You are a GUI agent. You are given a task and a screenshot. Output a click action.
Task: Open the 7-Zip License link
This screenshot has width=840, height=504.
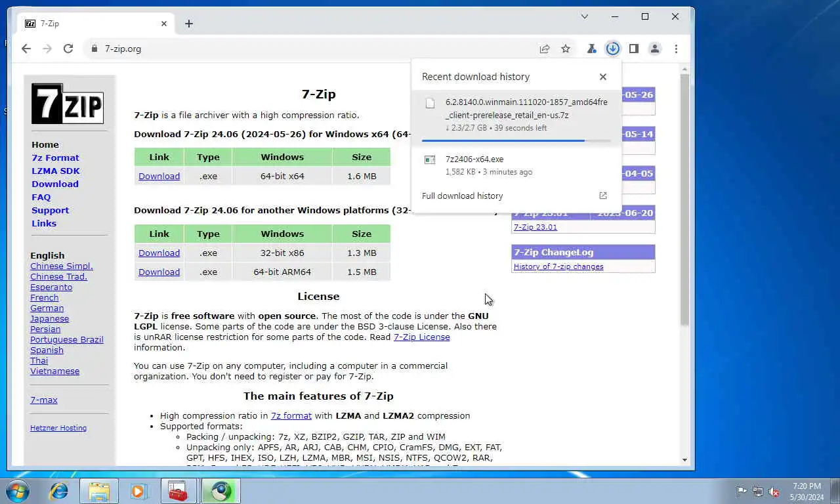pyautogui.click(x=421, y=337)
